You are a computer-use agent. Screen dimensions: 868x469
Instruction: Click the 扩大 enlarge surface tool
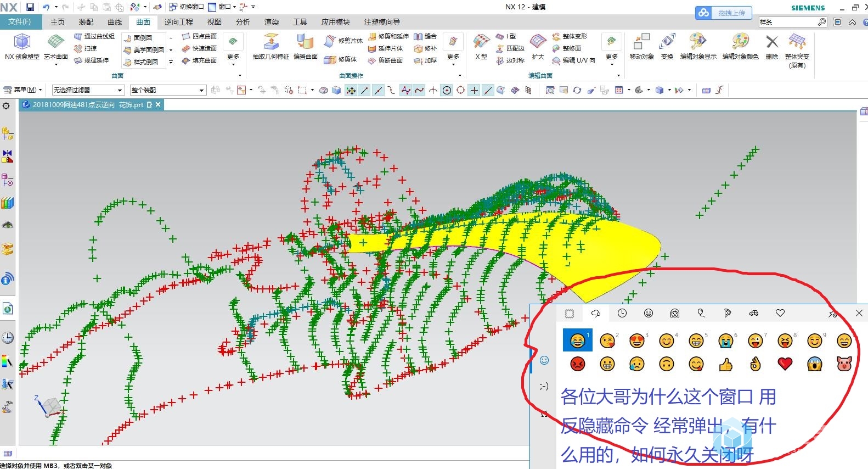pyautogui.click(x=538, y=47)
